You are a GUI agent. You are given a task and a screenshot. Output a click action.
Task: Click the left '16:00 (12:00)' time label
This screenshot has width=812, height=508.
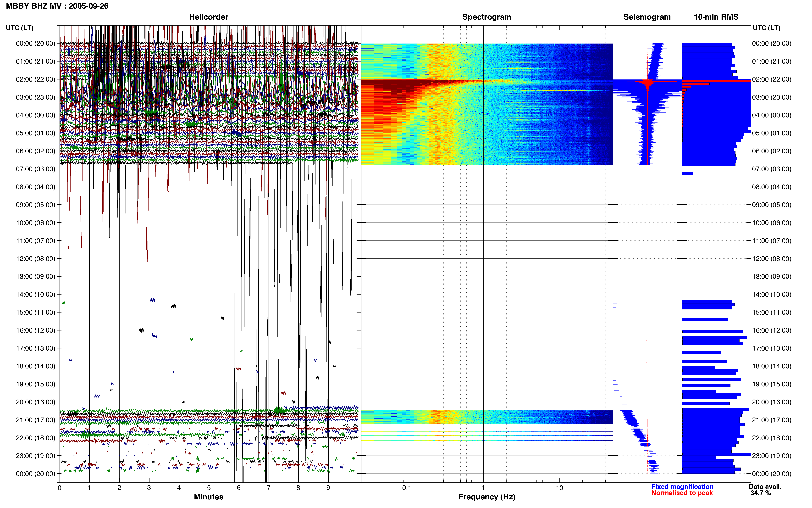click(x=35, y=330)
